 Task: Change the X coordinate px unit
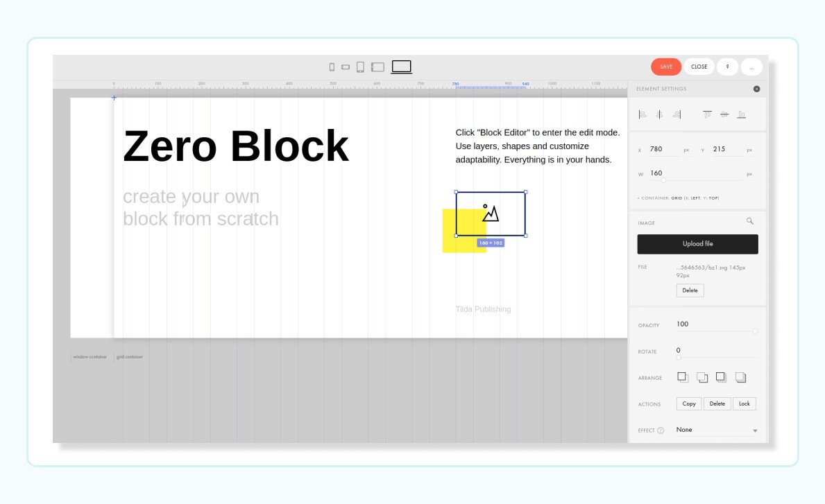(686, 150)
